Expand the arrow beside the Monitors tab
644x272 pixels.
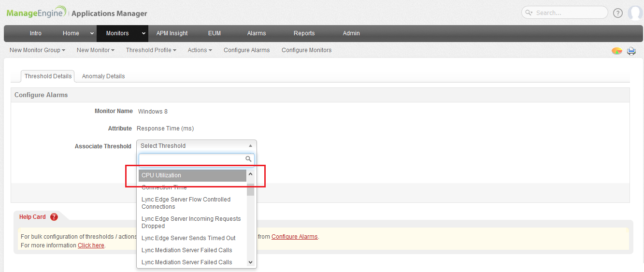pyautogui.click(x=143, y=33)
